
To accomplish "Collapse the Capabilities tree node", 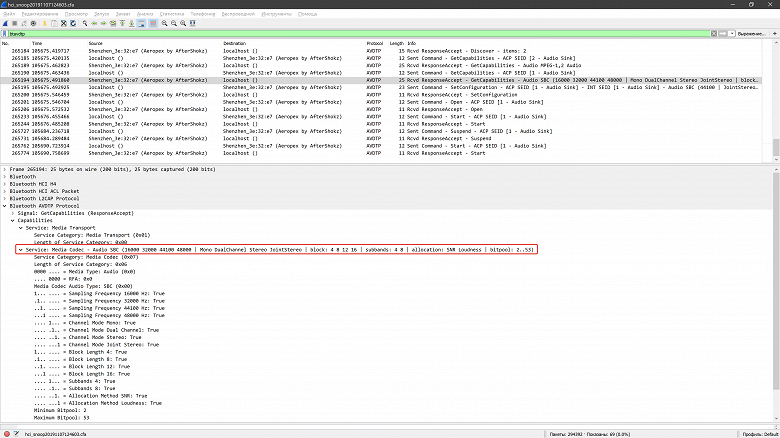I will tap(13, 220).
